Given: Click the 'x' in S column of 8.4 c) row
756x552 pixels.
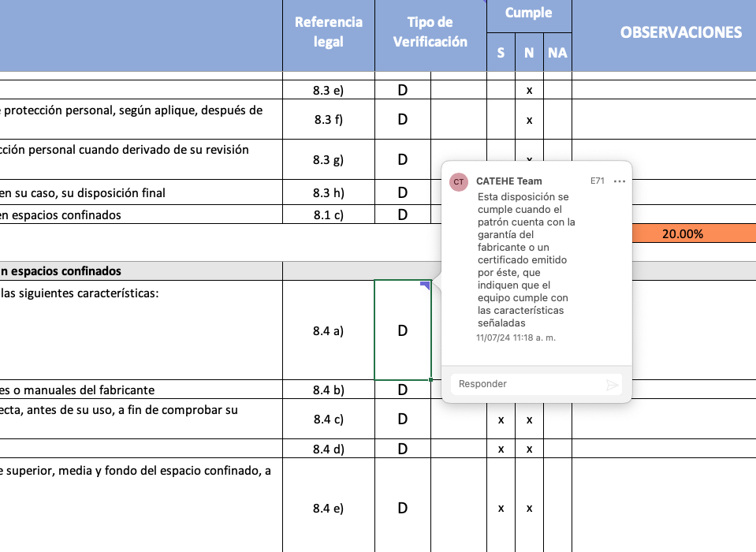Looking at the screenshot, I should point(501,420).
